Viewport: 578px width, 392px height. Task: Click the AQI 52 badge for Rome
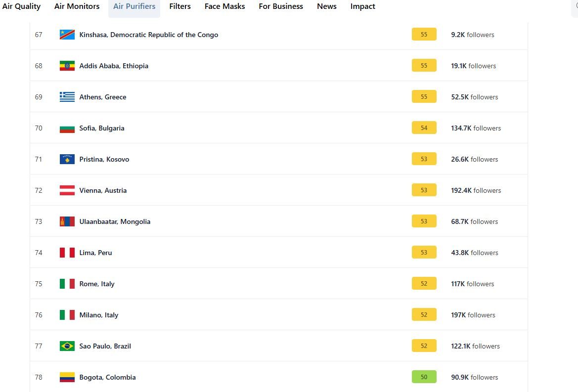click(x=424, y=283)
